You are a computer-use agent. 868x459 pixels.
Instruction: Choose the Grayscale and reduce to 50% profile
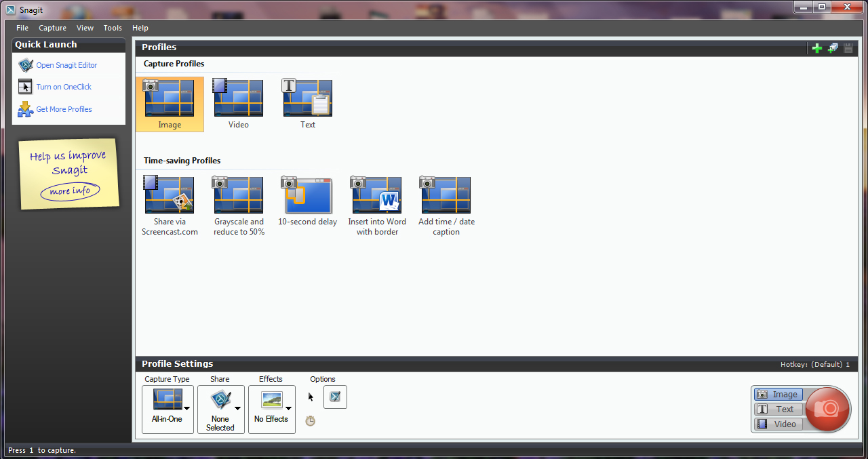coord(239,206)
